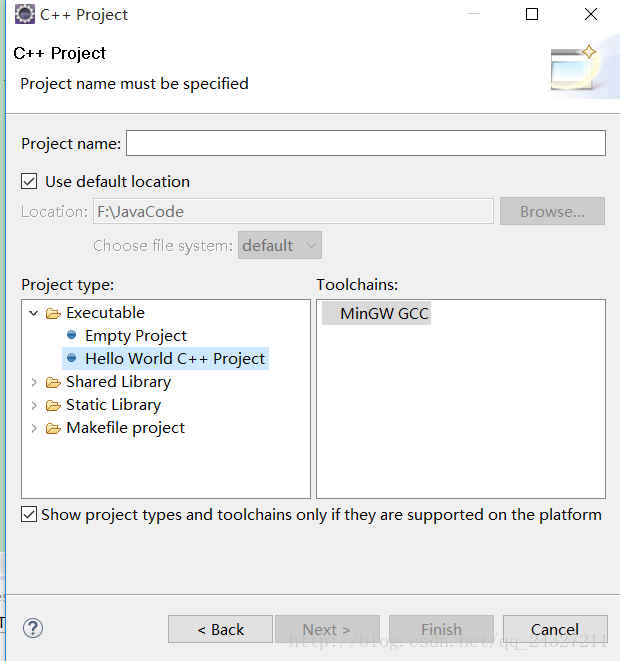Click the Executable folder icon
Screen dimensions: 620x661
click(53, 314)
